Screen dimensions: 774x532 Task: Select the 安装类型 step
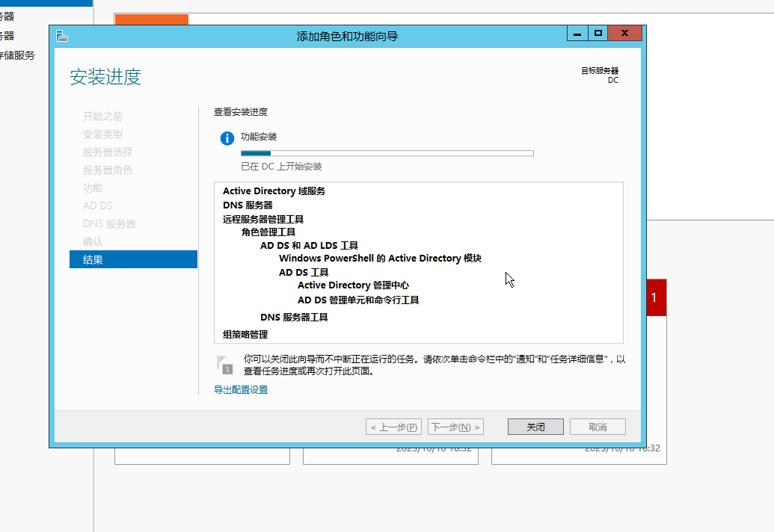point(102,134)
